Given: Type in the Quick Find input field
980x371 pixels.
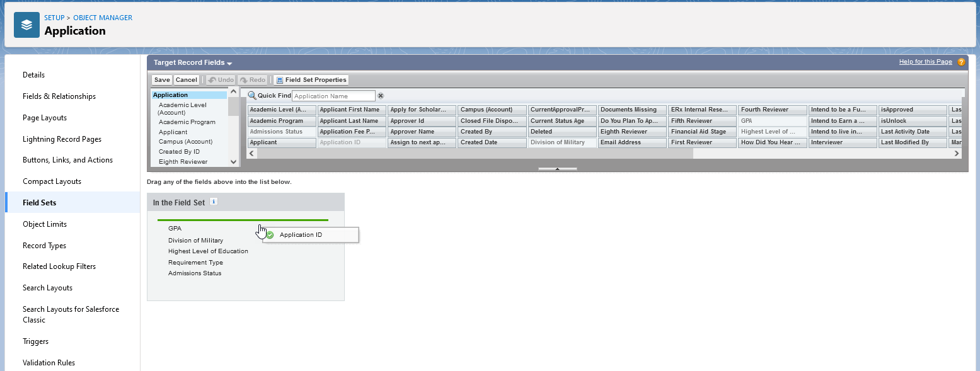Looking at the screenshot, I should tap(333, 96).
